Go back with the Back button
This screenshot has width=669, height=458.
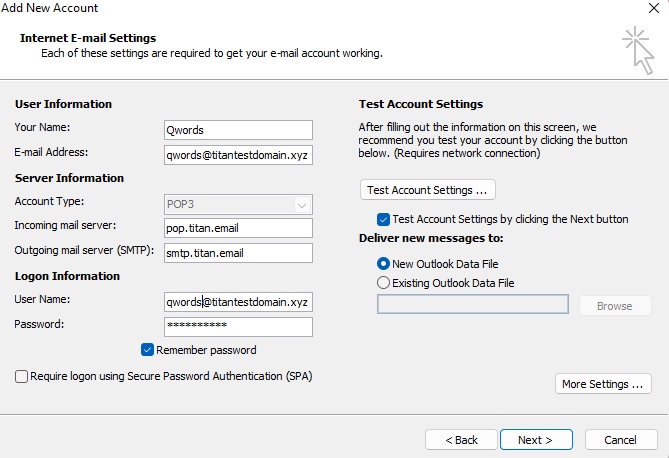[x=461, y=440]
